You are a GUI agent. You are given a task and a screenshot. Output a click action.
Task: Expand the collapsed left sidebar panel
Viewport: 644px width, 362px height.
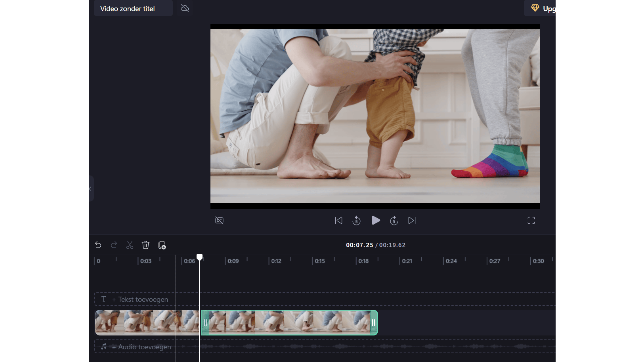click(x=91, y=189)
